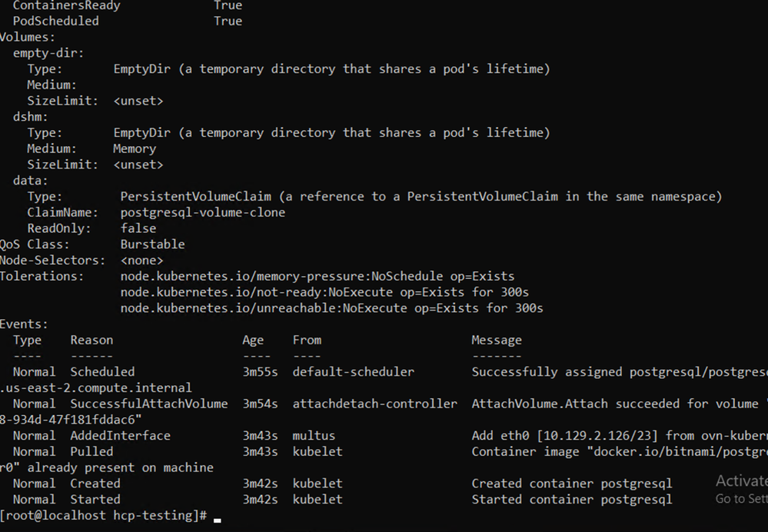
Task: Click the SuccessfulAttachVolume event reason
Action: coord(148,404)
